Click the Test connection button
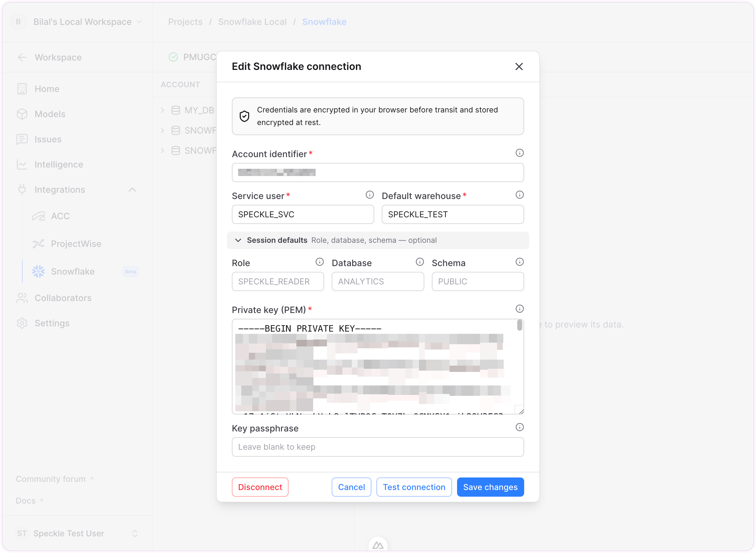The image size is (756, 553). 414,487
